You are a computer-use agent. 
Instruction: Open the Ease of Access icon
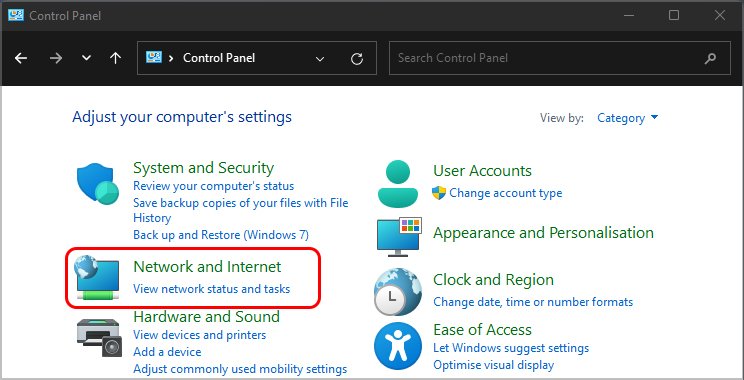point(398,346)
